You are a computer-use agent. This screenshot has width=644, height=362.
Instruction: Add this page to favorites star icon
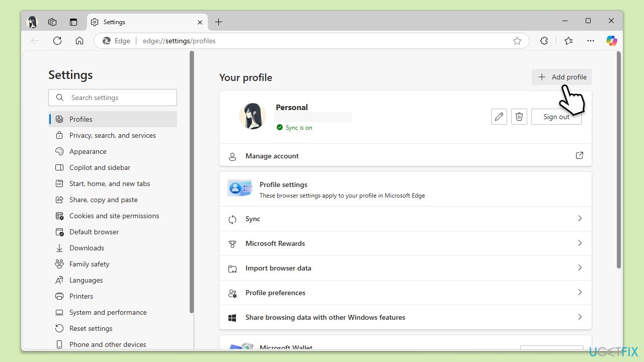(517, 41)
